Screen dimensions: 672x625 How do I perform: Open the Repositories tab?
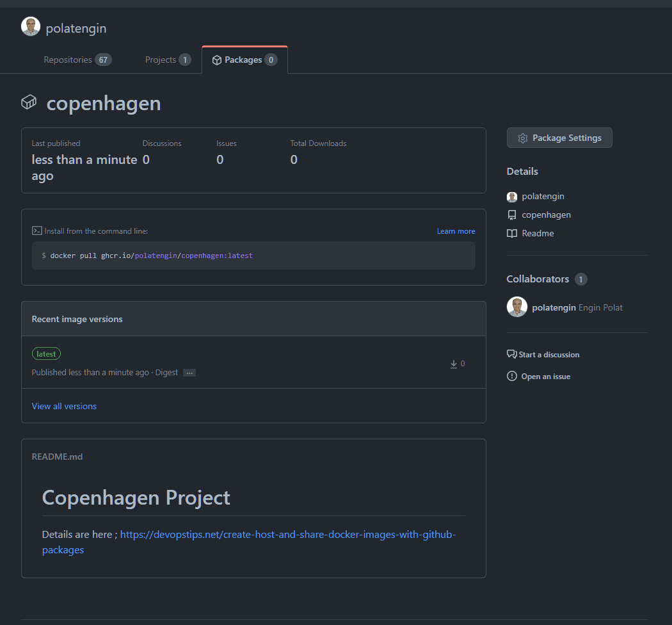(x=77, y=60)
